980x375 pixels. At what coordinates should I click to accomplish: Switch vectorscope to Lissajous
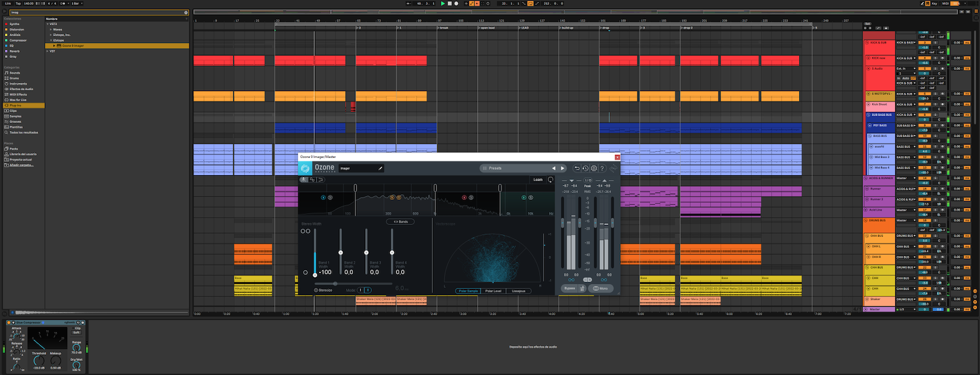click(x=518, y=291)
